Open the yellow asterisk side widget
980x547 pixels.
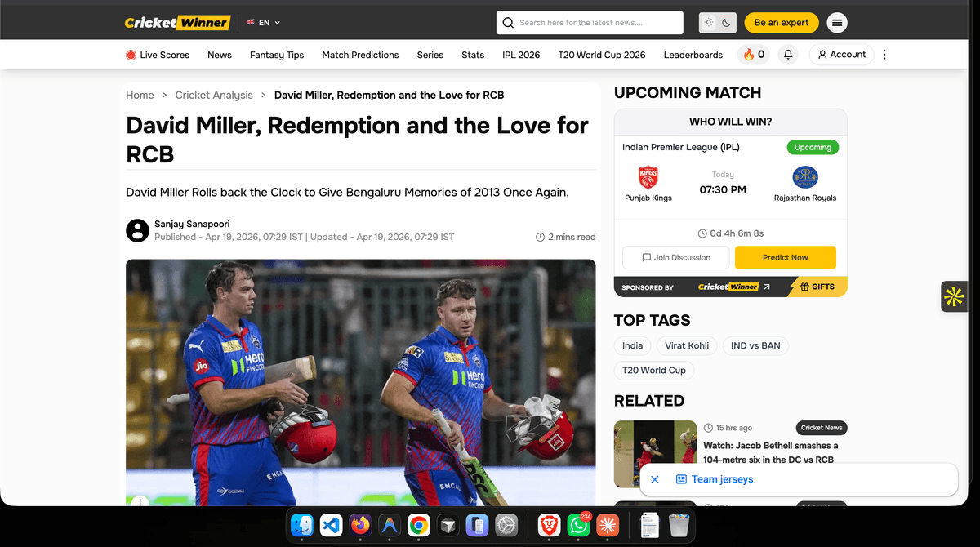point(954,296)
